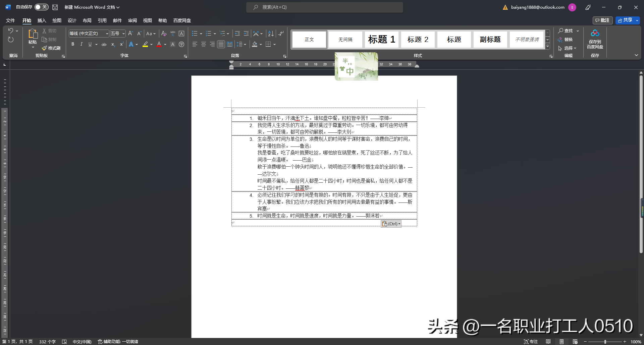Increase font size with the larger A icon

click(x=130, y=34)
